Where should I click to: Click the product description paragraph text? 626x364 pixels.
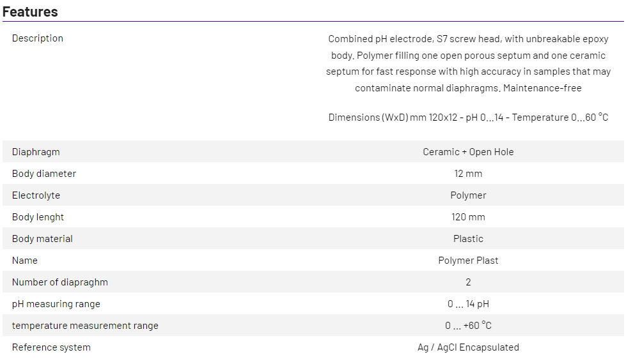(x=468, y=63)
